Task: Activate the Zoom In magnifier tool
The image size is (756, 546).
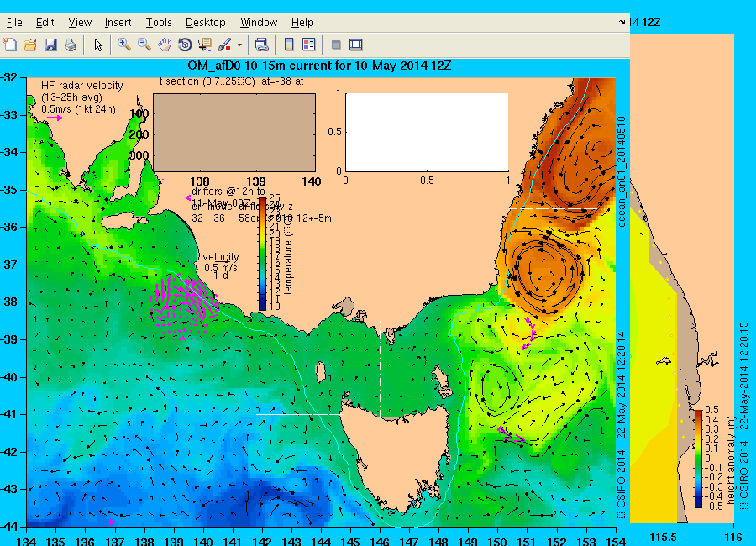Action: (123, 45)
